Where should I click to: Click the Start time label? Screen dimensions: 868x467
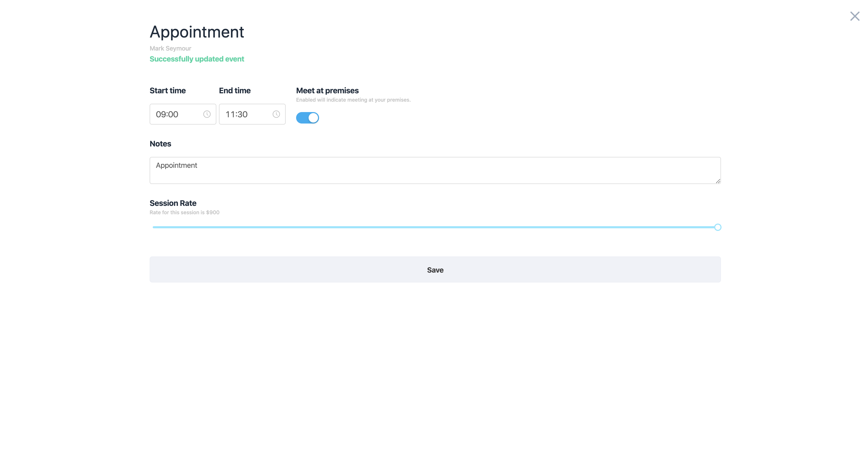coord(167,91)
